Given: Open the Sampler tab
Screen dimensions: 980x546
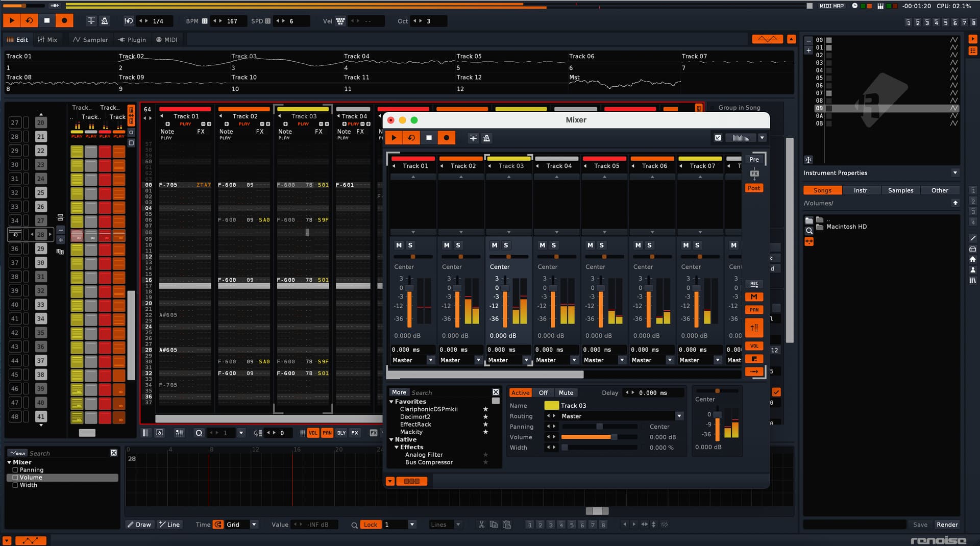Looking at the screenshot, I should pos(90,39).
